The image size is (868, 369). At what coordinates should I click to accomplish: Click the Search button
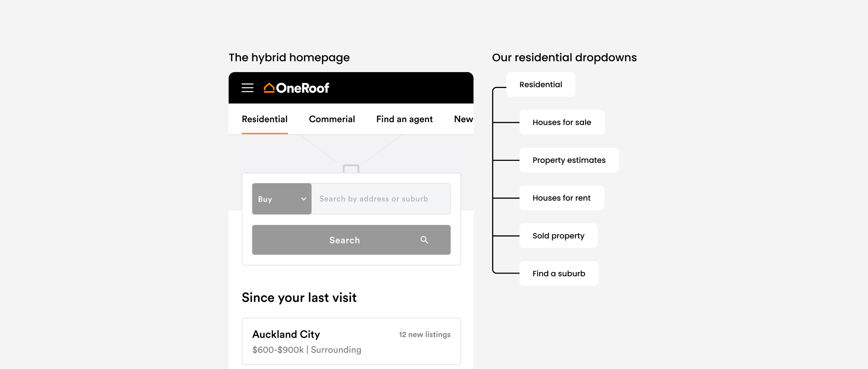click(351, 240)
